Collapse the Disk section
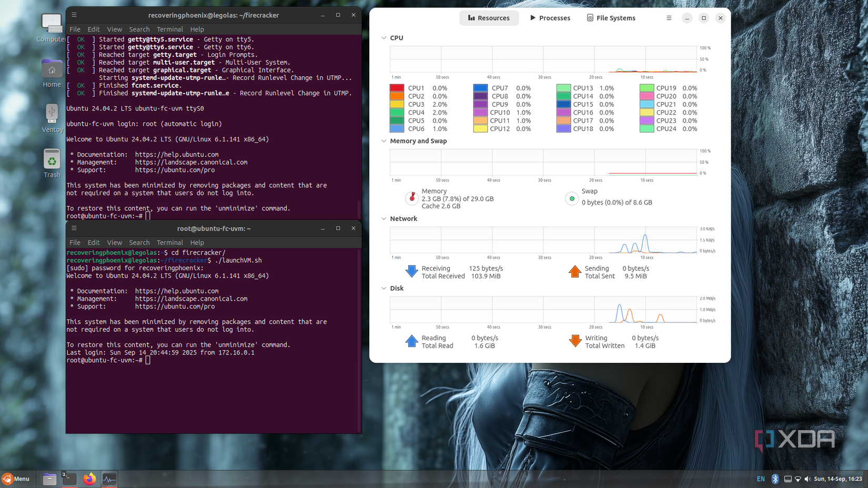868x488 pixels. pos(383,288)
